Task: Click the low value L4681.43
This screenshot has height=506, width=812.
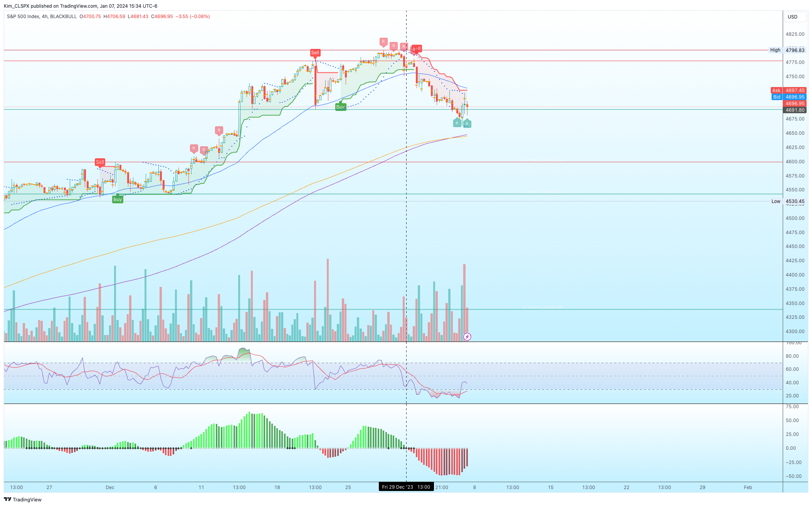Action: [138, 17]
